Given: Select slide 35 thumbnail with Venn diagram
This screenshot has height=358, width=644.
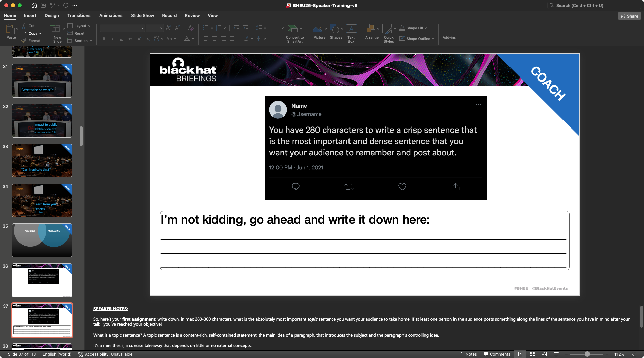Looking at the screenshot, I should (42, 240).
